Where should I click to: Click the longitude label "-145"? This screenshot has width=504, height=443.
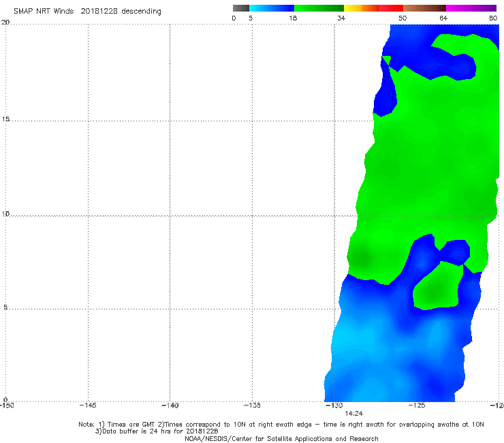(88, 406)
